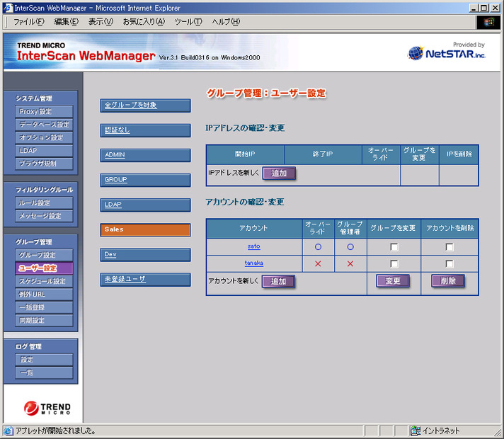Open the ヘルプ(H) menu
Viewport: 504px width, 439px height.
(x=226, y=21)
